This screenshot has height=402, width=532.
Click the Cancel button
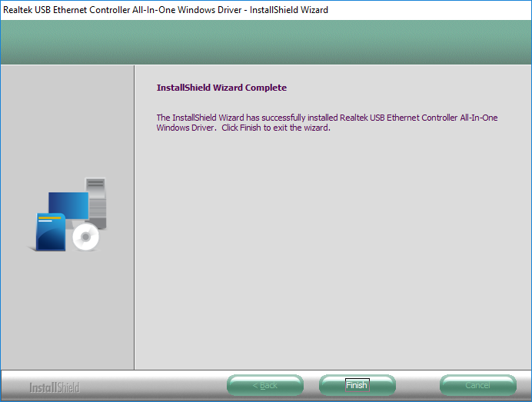click(x=478, y=385)
